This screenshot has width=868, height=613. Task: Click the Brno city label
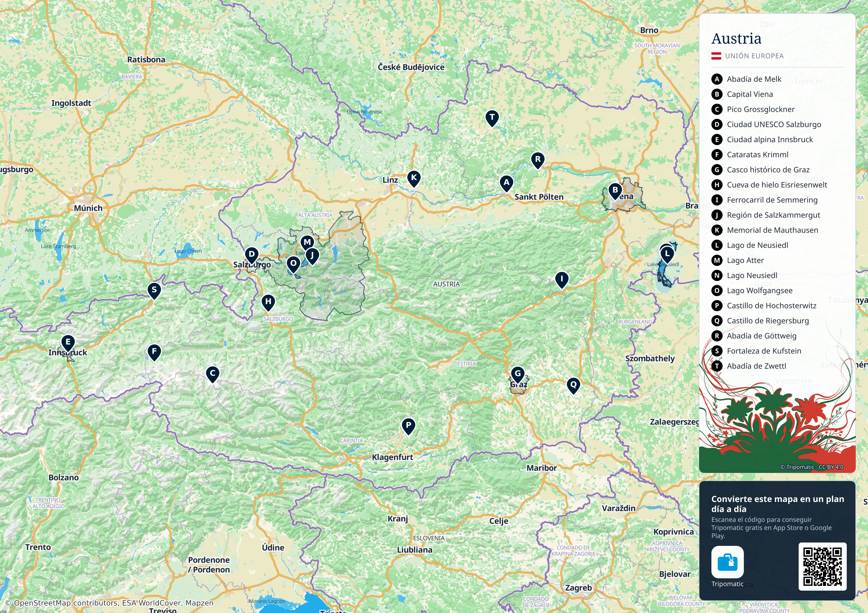coord(649,30)
